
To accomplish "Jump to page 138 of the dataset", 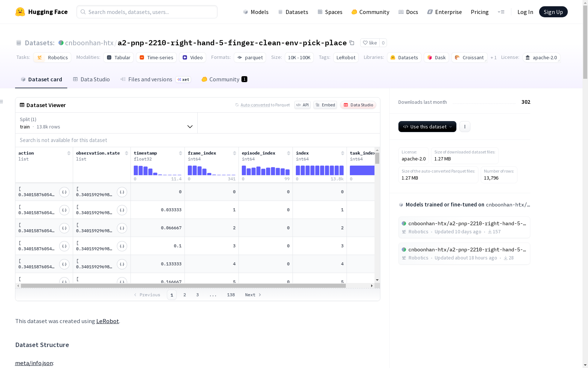I will [231, 295].
